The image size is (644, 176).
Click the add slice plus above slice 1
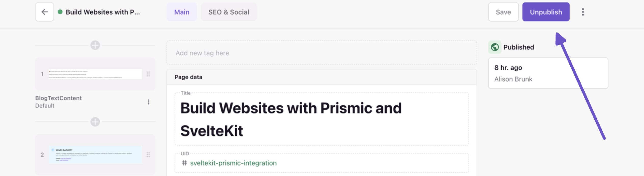[x=95, y=45]
